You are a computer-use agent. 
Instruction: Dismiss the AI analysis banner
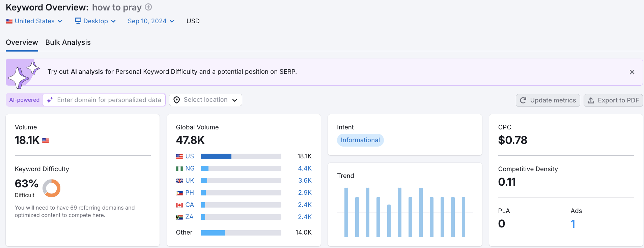pyautogui.click(x=632, y=72)
